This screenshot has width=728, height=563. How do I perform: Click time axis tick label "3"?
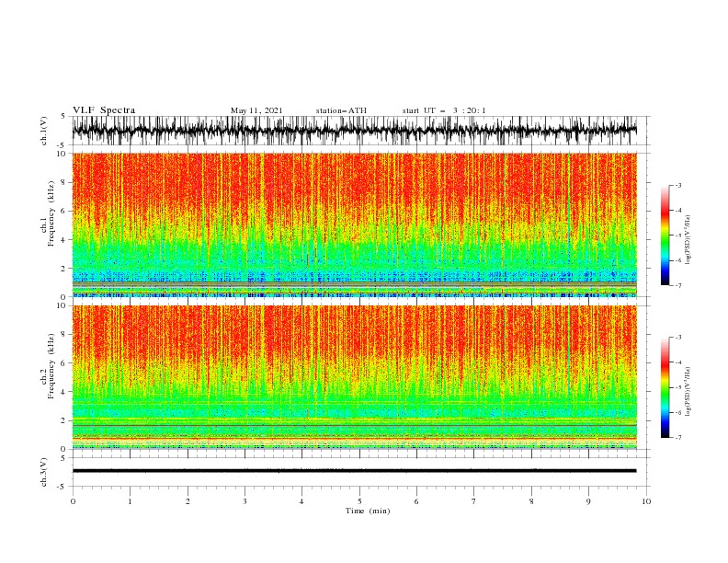click(245, 501)
